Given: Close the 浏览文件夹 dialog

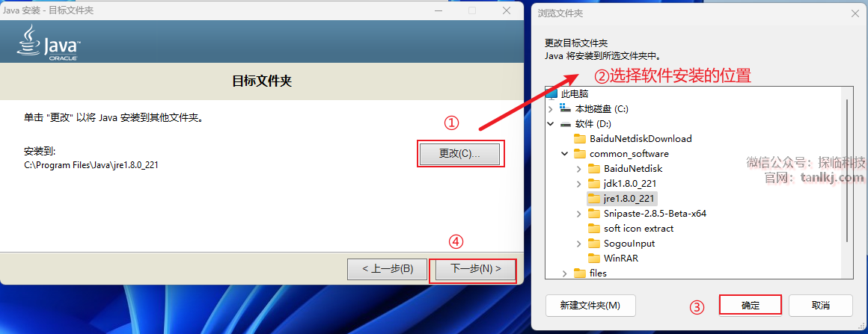Looking at the screenshot, I should tap(855, 13).
